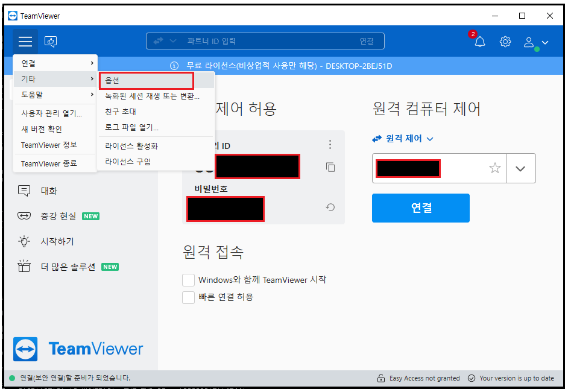Open the search bar connection type chevron
This screenshot has height=392, width=568.
click(x=173, y=41)
